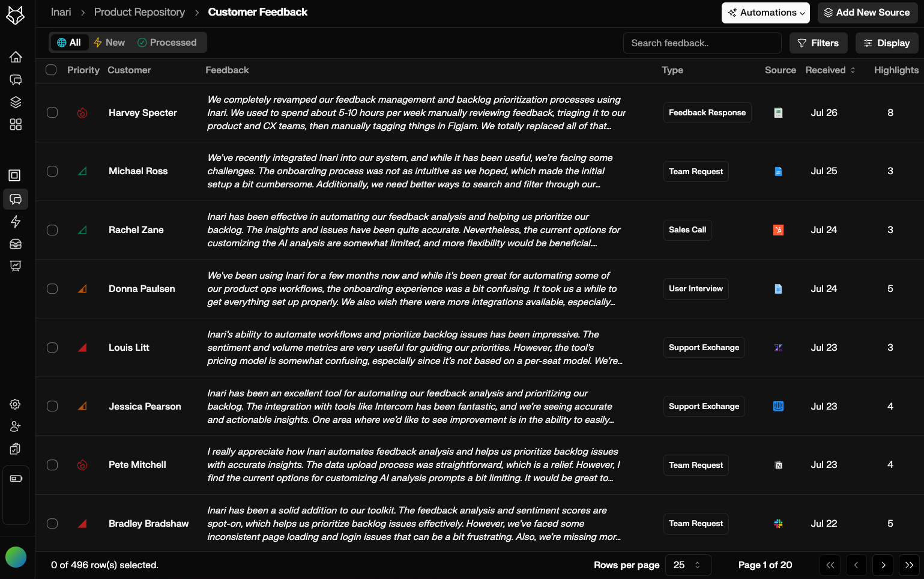Screen dimensions: 924x579
Task: Expand the Automations dropdown
Action: click(x=765, y=13)
